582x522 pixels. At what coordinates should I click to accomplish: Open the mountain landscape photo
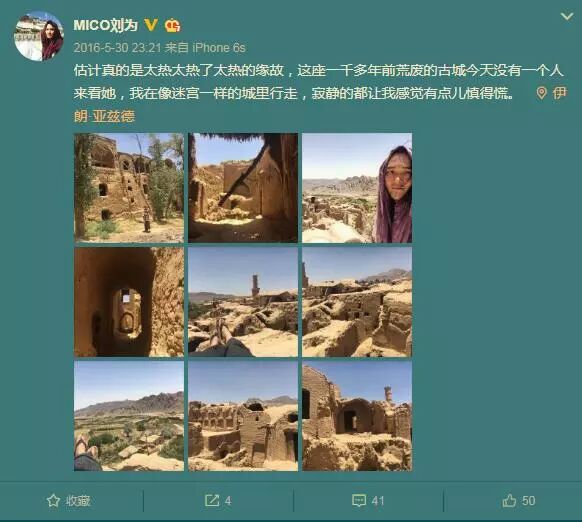tap(129, 416)
